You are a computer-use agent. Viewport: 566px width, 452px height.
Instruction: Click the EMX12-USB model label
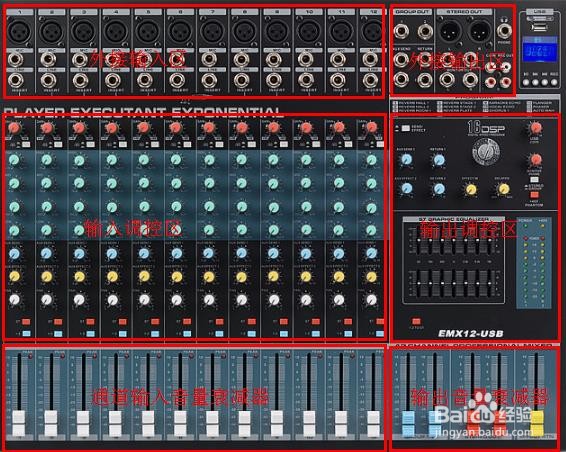point(470,334)
